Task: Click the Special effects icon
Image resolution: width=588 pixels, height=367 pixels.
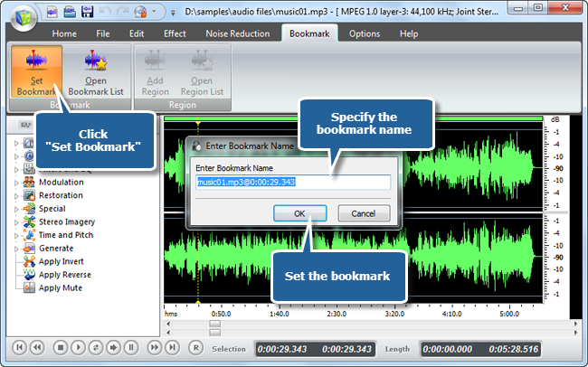Action: tap(29, 209)
